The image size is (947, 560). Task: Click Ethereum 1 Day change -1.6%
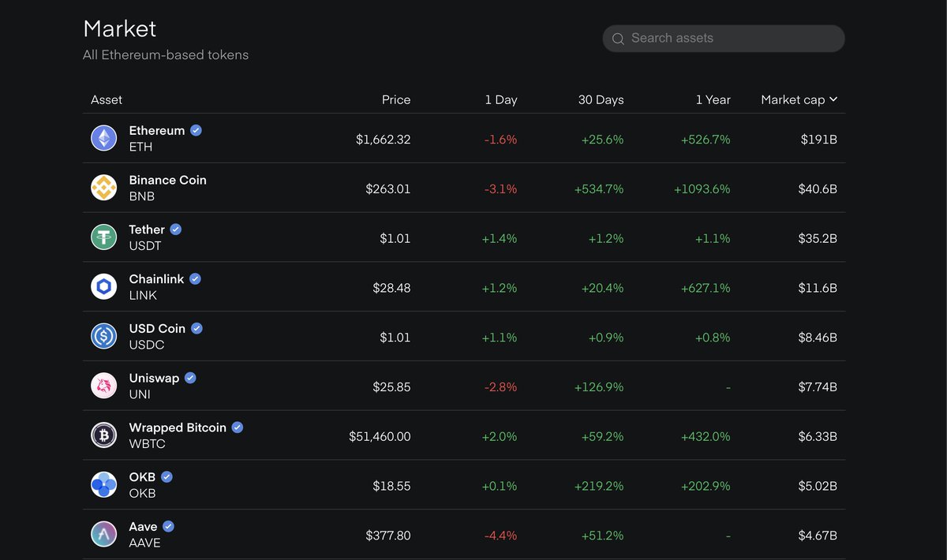(x=501, y=140)
